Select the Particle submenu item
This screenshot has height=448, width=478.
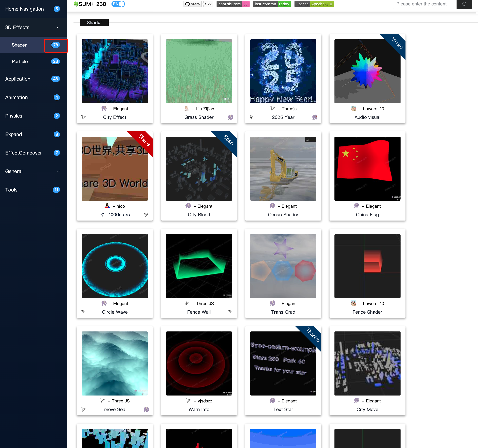pyautogui.click(x=33, y=62)
